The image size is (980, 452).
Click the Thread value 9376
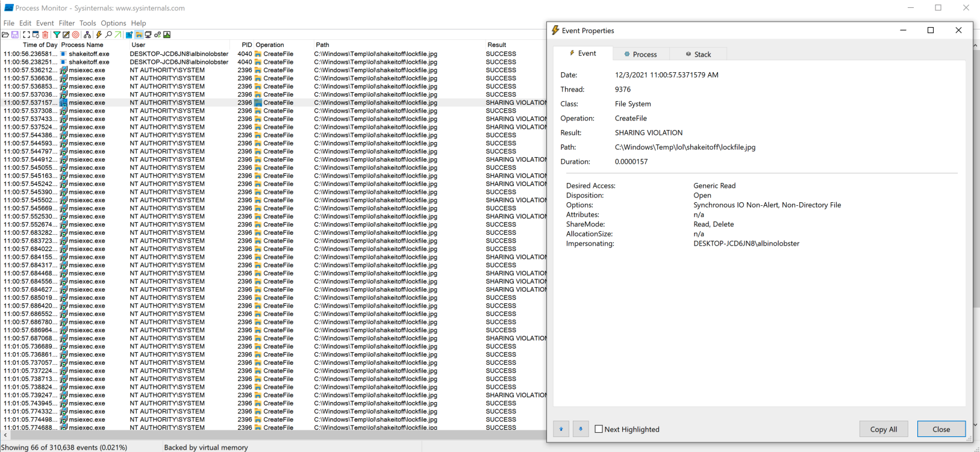coord(623,89)
